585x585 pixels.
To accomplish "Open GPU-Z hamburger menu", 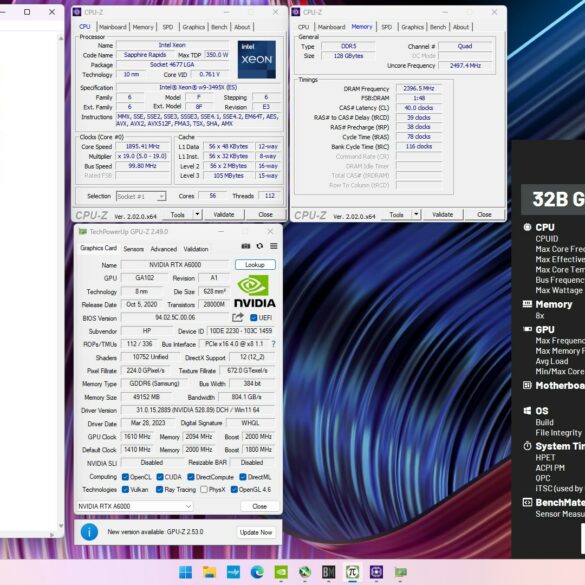I will pos(273,246).
